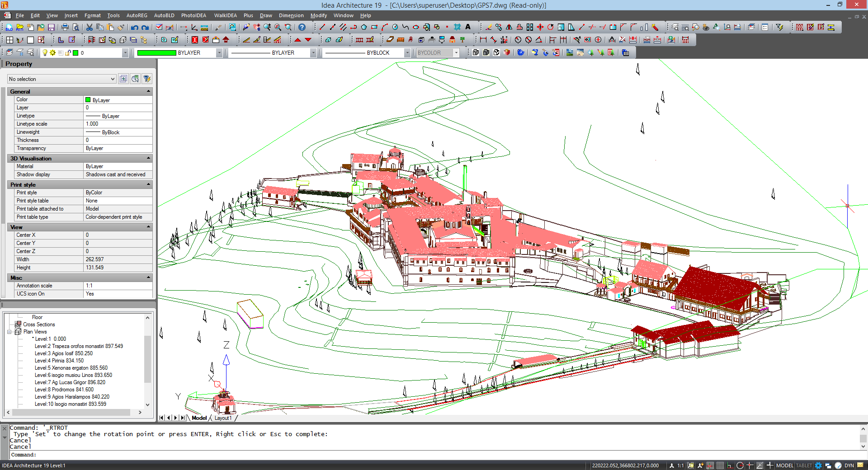Collapse the General property section
Image resolution: width=868 pixels, height=470 pixels.
(148, 91)
